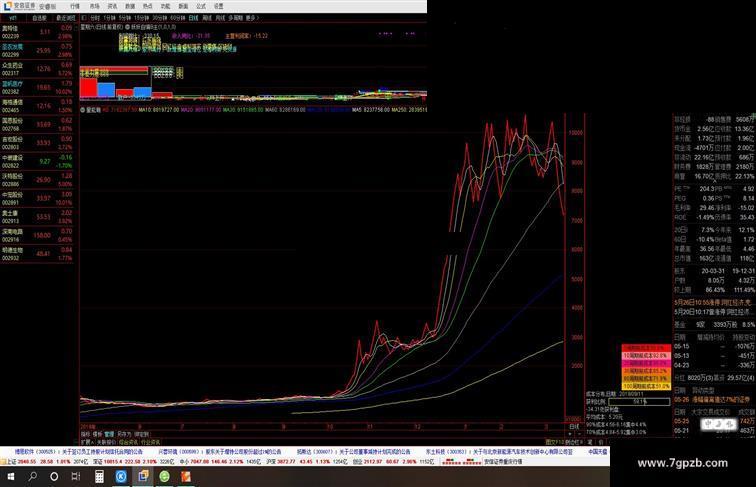The width and height of the screenshot is (756, 487).
Task: Select the 月线 period tab
Action: click(220, 18)
